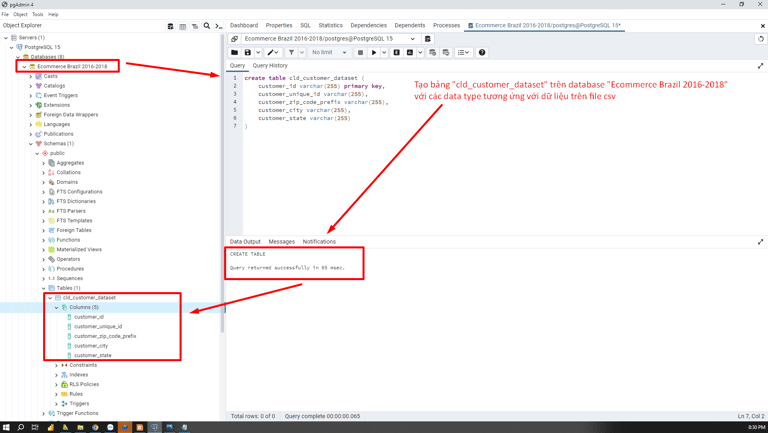Collapse the Schemas (1) node
This screenshot has height=433, width=768.
(x=31, y=144)
